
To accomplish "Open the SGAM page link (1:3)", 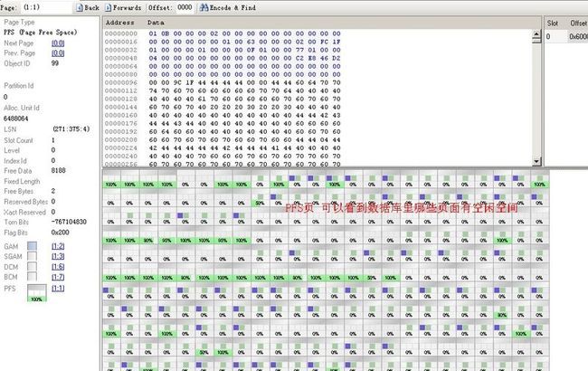I will [58, 256].
